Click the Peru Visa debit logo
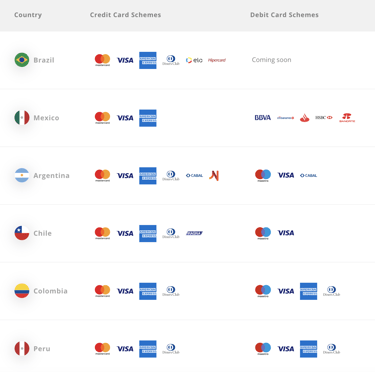 coord(286,349)
